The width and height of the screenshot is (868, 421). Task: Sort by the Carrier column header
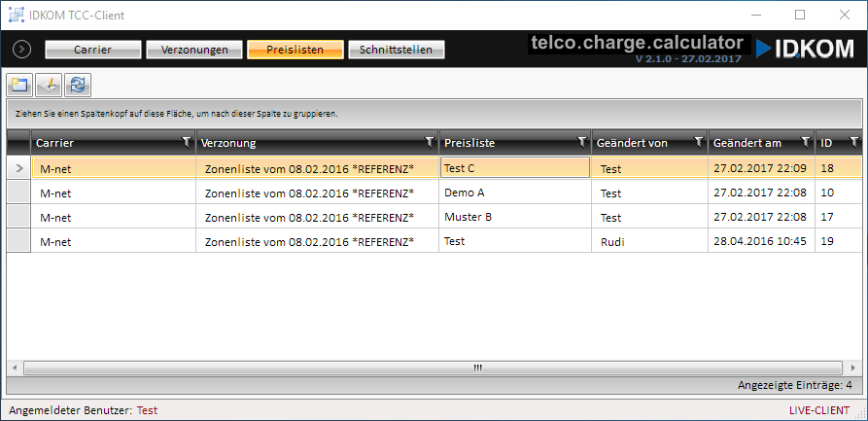114,143
